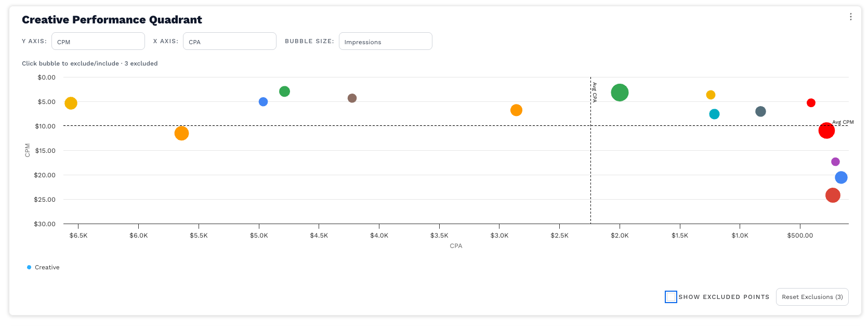Exclude the large green bubble at $2.0K CPA

(620, 93)
